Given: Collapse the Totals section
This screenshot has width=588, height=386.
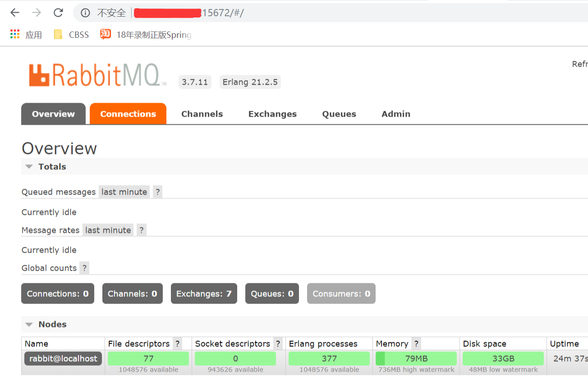Looking at the screenshot, I should (29, 166).
